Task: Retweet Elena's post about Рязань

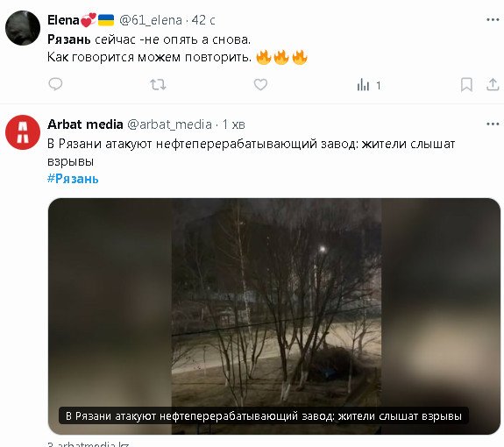Action: click(158, 85)
